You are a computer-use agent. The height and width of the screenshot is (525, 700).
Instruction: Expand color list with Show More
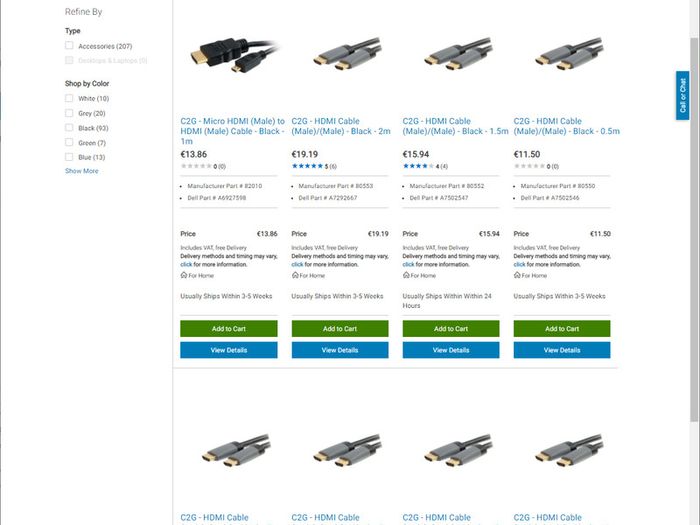click(82, 171)
